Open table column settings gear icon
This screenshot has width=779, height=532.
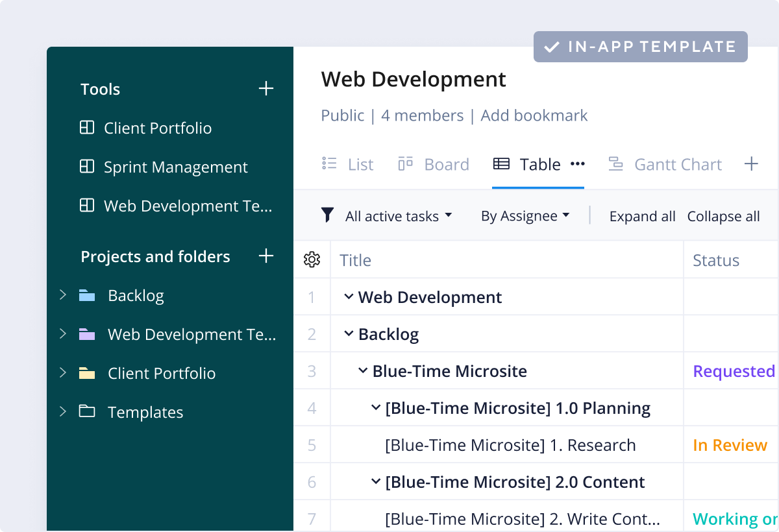click(x=312, y=260)
